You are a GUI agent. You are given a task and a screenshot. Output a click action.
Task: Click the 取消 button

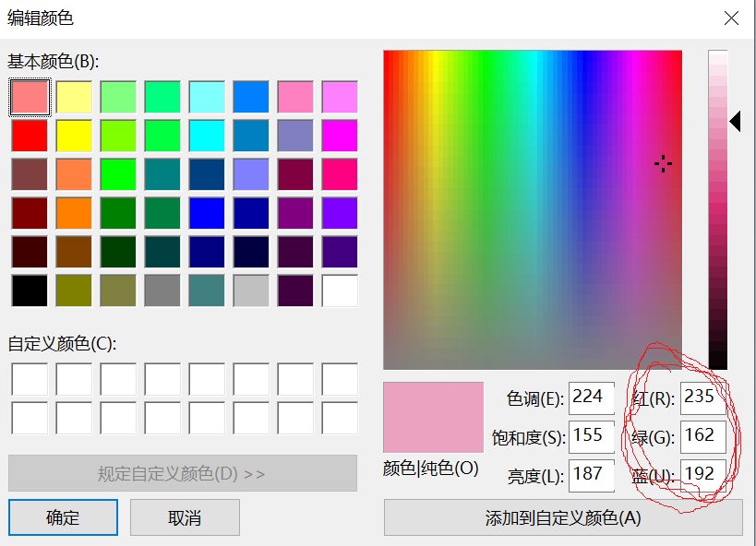coord(185,517)
